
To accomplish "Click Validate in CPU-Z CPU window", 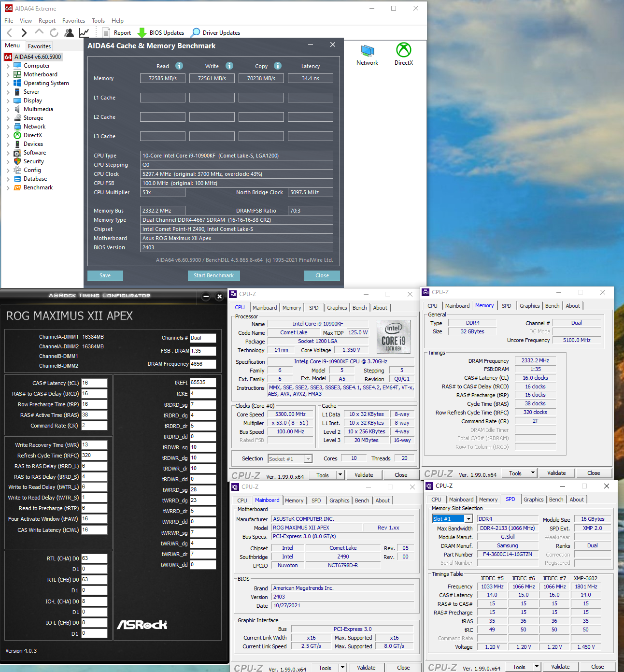I will [364, 475].
